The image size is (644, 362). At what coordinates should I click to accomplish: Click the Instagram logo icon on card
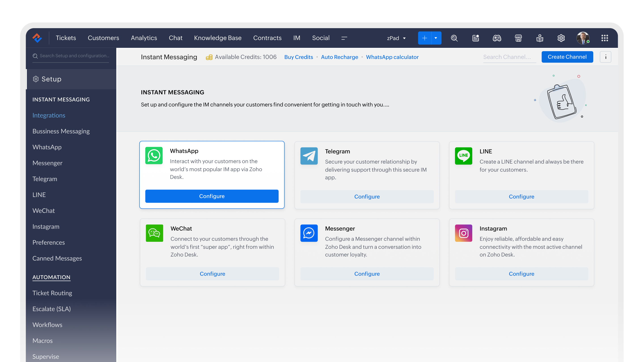click(x=464, y=233)
